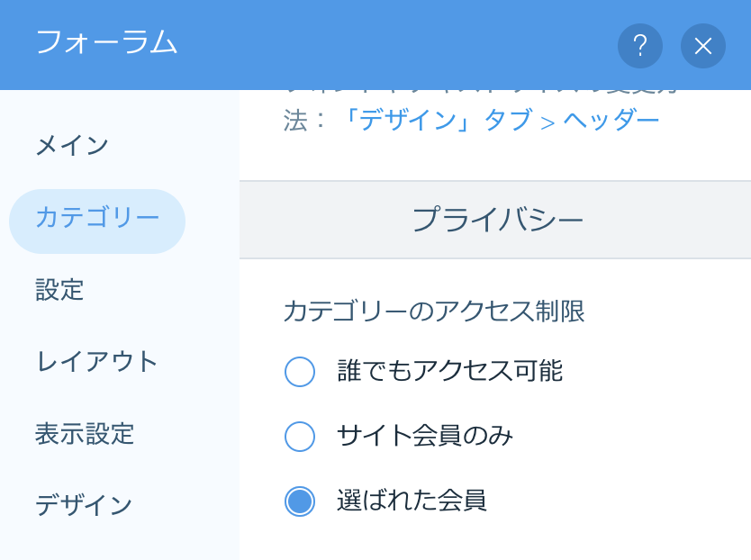Open the 設定 tab
The height and width of the screenshot is (560, 751).
click(59, 290)
